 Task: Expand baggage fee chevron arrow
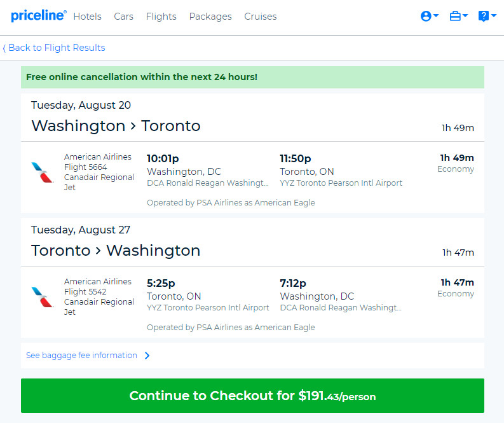click(147, 356)
